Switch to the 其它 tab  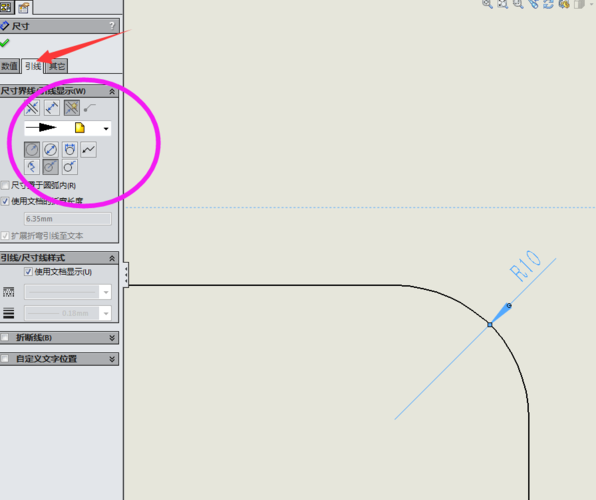click(57, 66)
